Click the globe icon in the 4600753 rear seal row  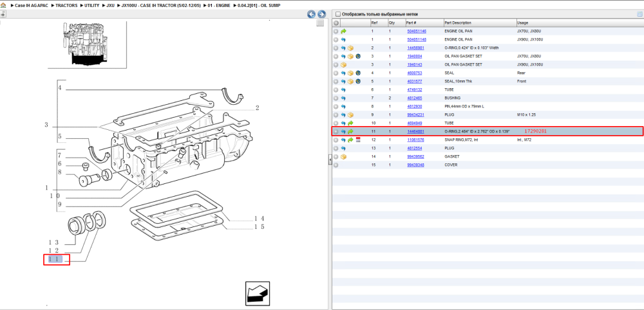click(x=358, y=73)
